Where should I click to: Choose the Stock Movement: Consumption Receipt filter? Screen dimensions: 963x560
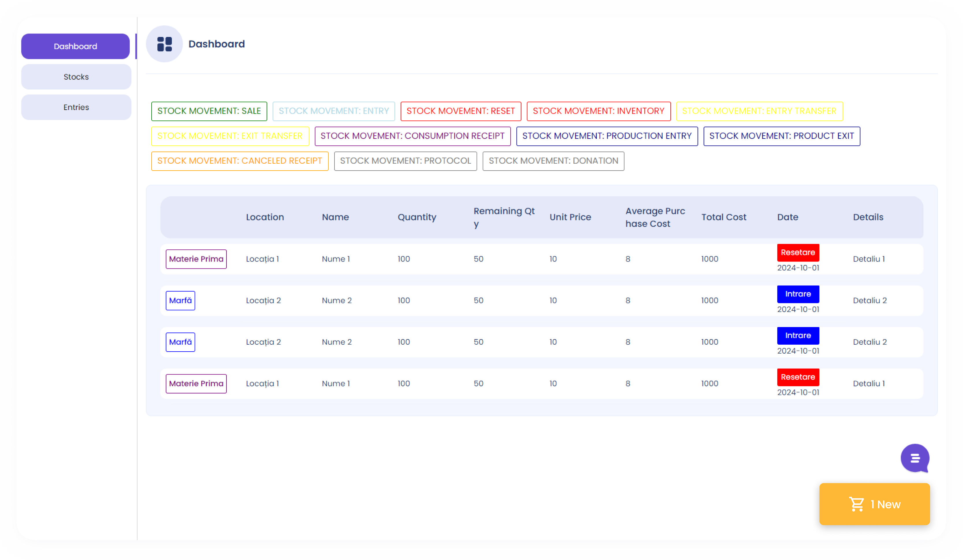point(412,136)
